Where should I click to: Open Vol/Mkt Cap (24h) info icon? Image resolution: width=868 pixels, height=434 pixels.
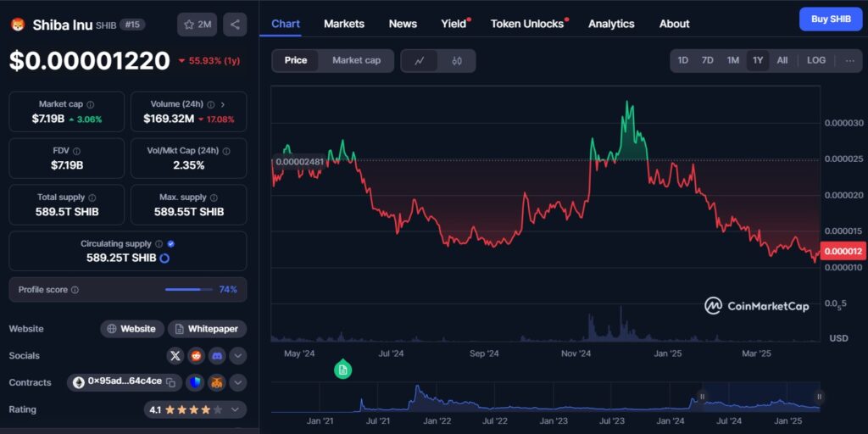click(x=226, y=151)
